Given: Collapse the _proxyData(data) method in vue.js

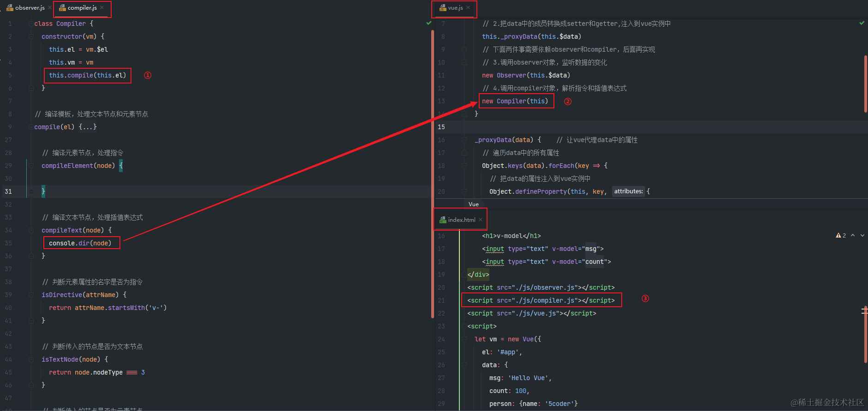Looking at the screenshot, I should tap(464, 140).
